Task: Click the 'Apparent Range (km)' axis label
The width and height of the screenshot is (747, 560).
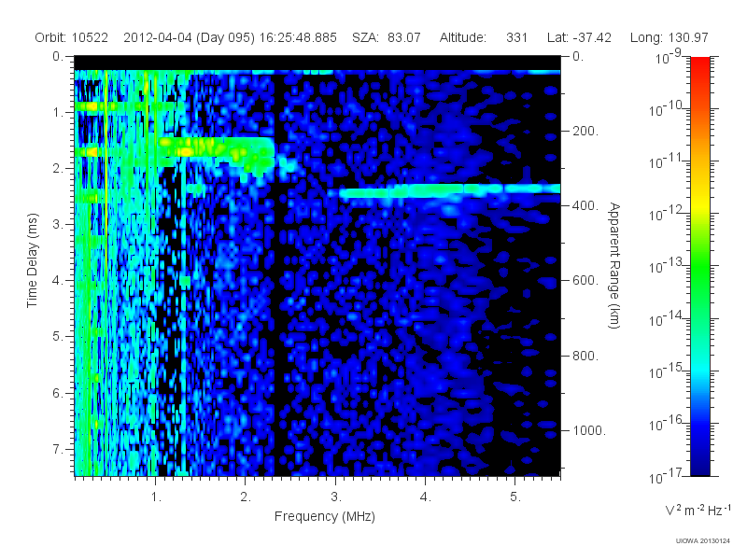Action: pyautogui.click(x=614, y=265)
